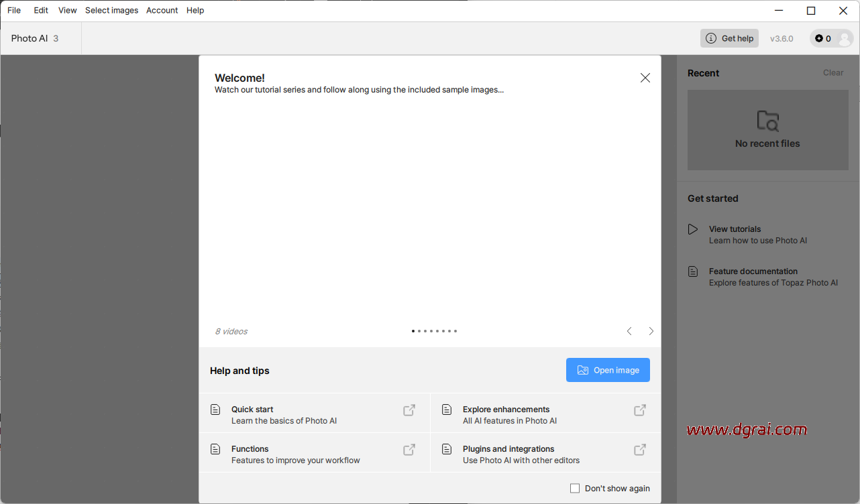This screenshot has height=504, width=860.
Task: Click the image icon on Open image button
Action: coord(582,370)
